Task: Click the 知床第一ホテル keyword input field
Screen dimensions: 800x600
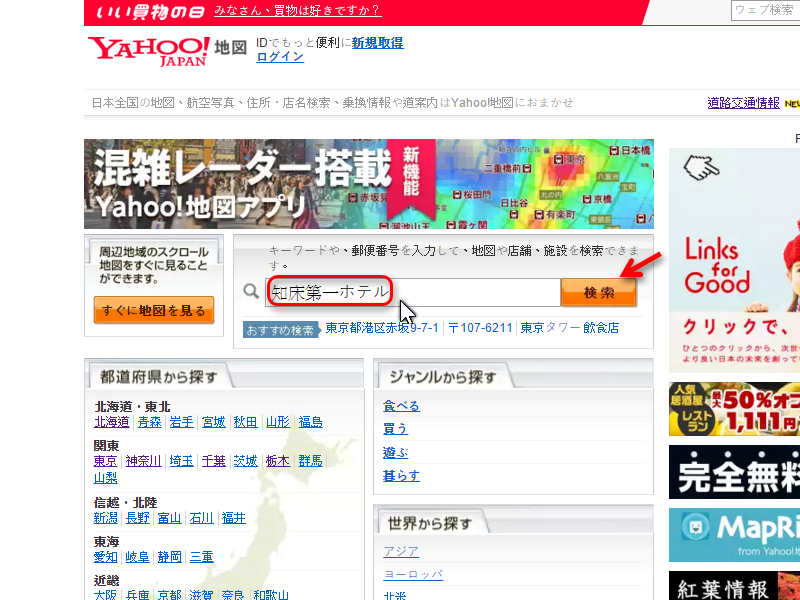Action: tap(413, 292)
